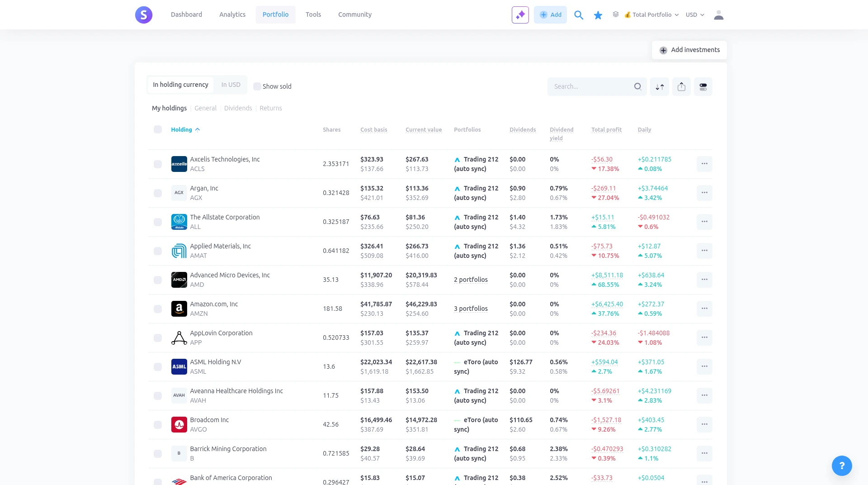This screenshot has width=868, height=485.
Task: Open AppLovin Corporation holding name
Action: (x=221, y=333)
